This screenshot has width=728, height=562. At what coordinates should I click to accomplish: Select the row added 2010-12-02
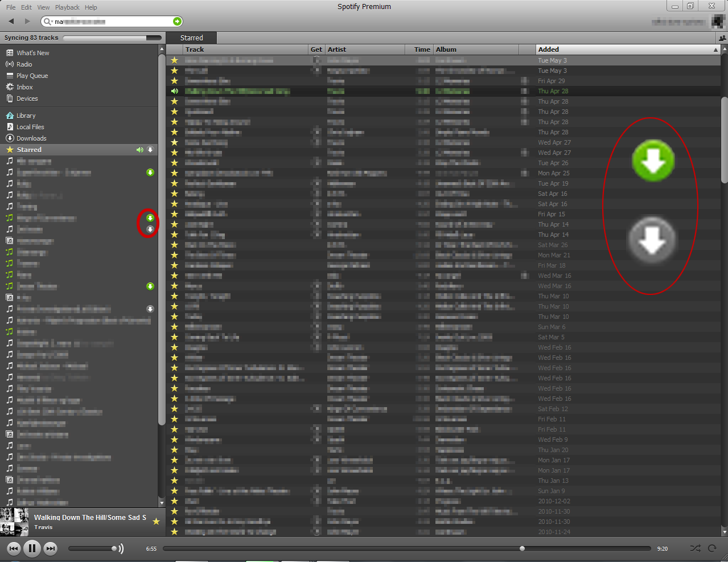(x=443, y=501)
